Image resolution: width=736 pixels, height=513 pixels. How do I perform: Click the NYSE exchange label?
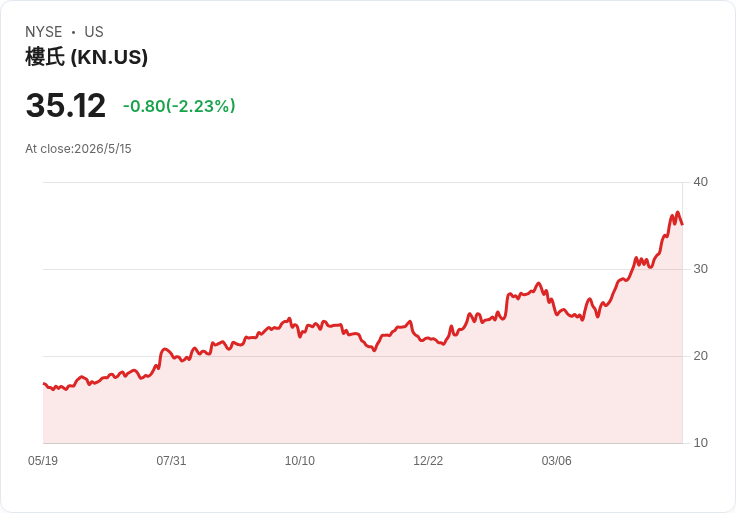pyautogui.click(x=44, y=32)
